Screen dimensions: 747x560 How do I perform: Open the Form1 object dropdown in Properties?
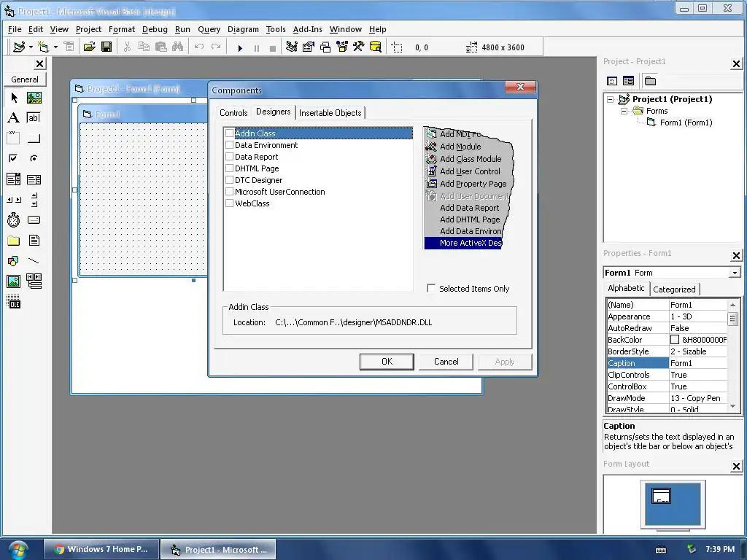[x=735, y=273]
